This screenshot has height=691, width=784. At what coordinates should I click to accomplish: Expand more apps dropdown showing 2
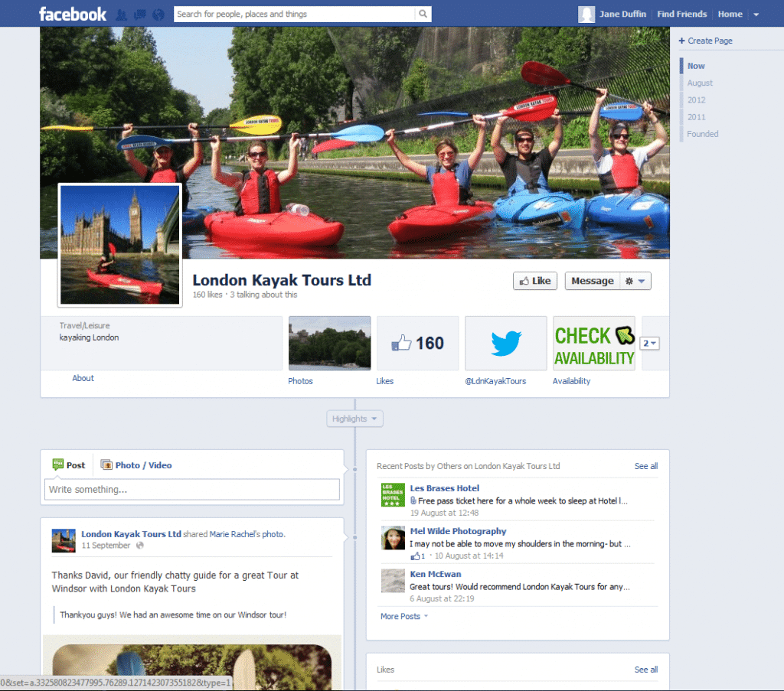649,344
